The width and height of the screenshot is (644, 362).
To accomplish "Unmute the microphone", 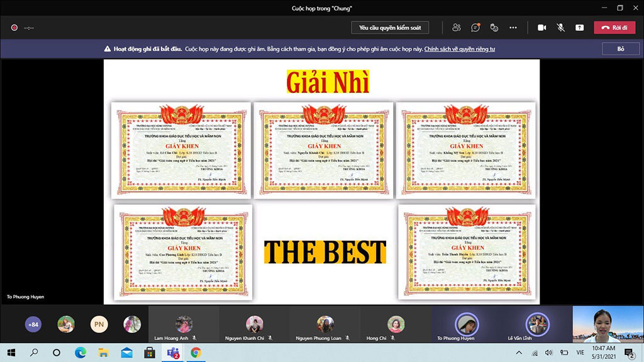I will pos(560,28).
